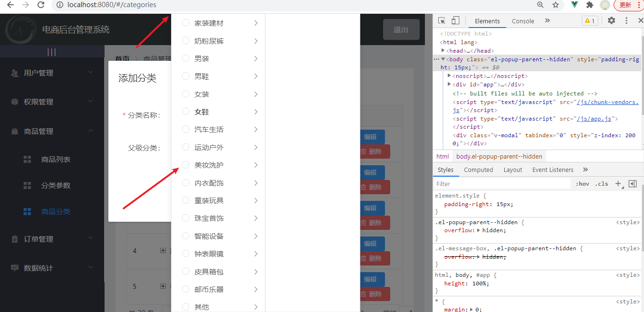The height and width of the screenshot is (312, 644).
Task: Switch to the Console tab
Action: [x=523, y=21]
